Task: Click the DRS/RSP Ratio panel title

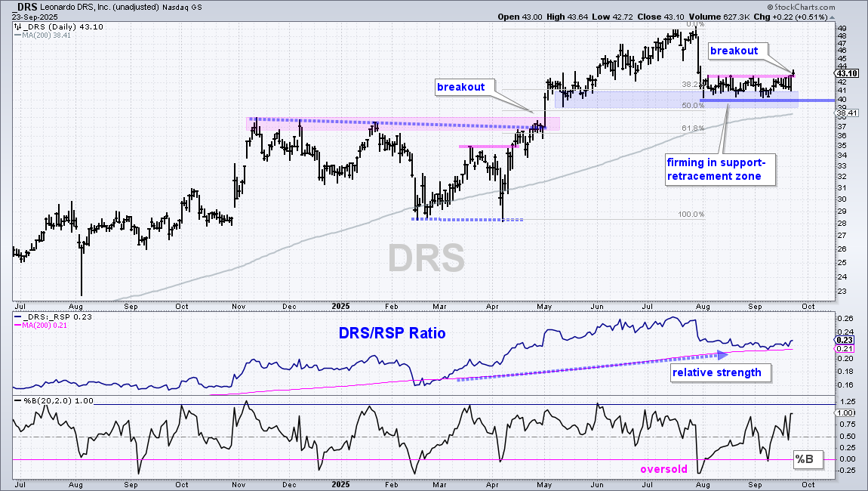Action: click(x=392, y=333)
